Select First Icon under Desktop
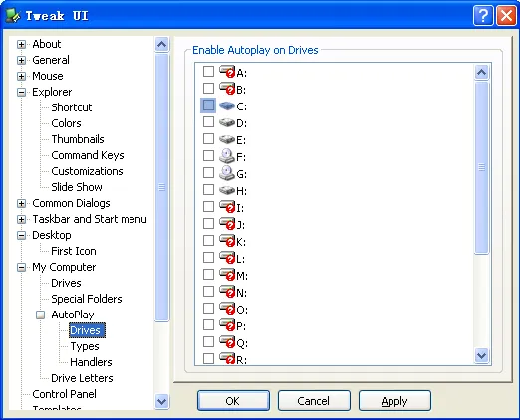This screenshot has width=520, height=420. tap(74, 251)
